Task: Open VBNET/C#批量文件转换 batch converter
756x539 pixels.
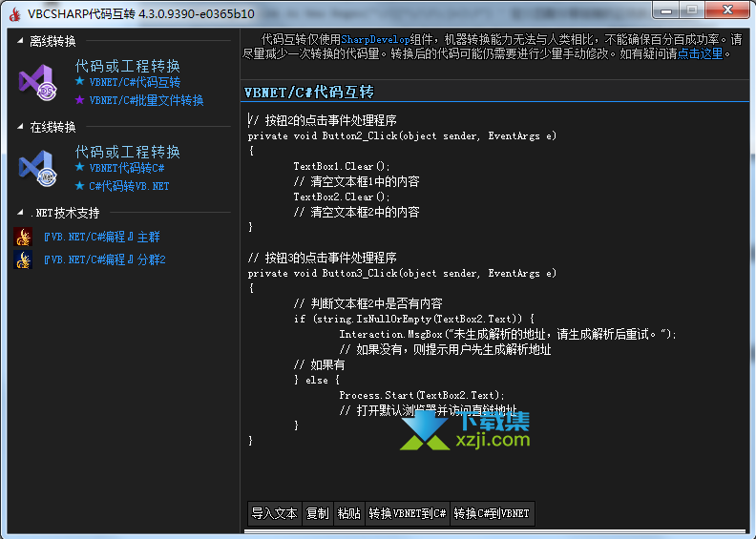Action: click(x=147, y=101)
